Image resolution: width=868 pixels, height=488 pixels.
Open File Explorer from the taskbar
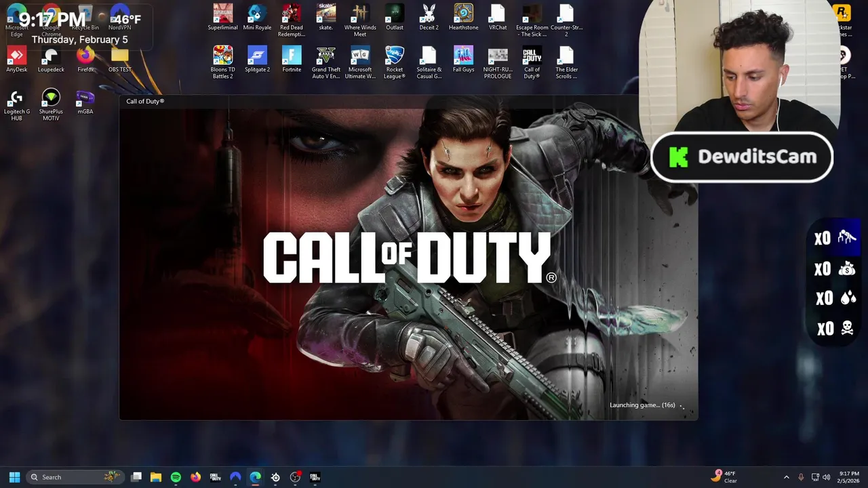click(156, 477)
